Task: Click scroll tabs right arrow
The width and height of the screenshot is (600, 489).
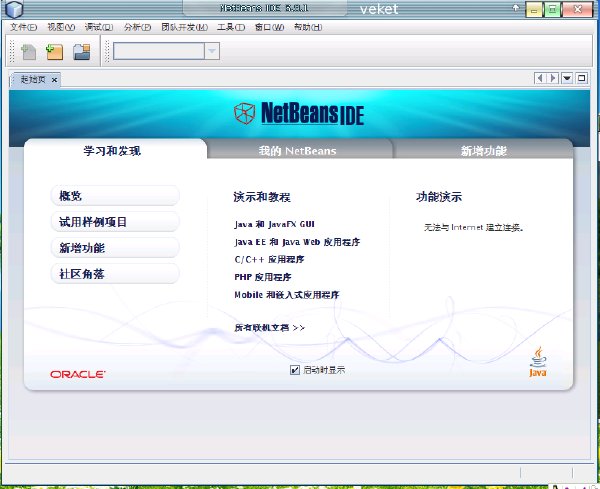Action: [x=553, y=78]
